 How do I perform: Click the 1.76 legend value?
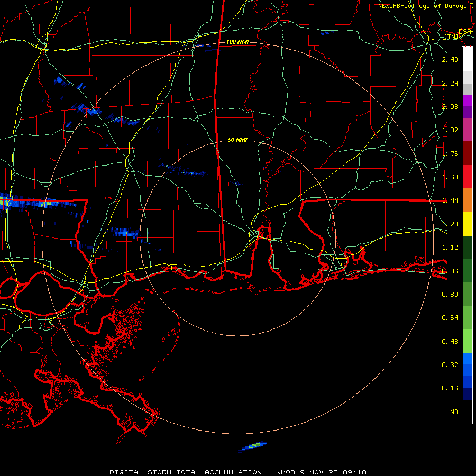coord(450,153)
